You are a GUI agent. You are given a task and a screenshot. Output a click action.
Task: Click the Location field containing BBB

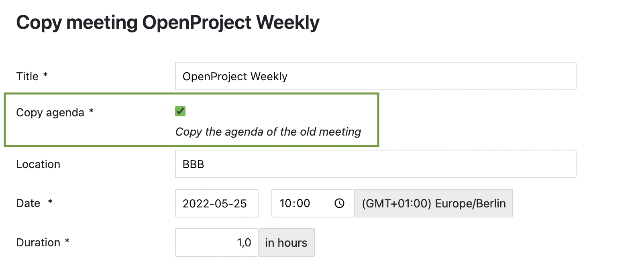click(375, 164)
